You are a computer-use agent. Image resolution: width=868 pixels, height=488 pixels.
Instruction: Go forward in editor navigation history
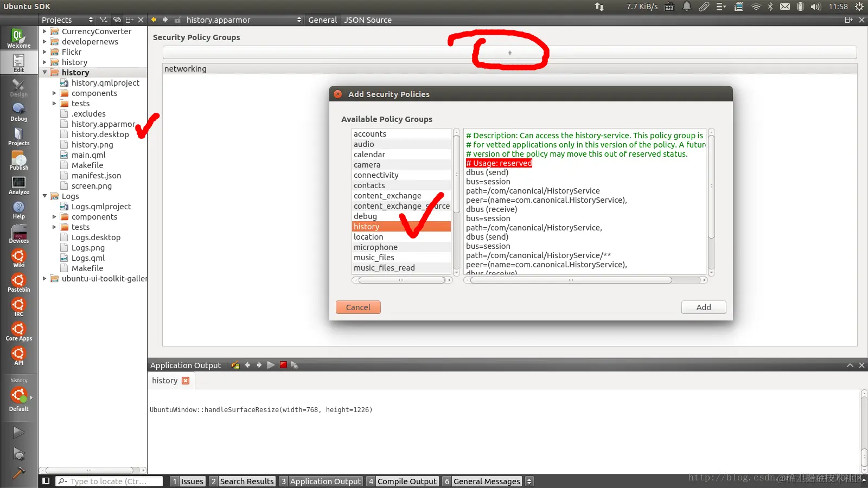pos(165,20)
